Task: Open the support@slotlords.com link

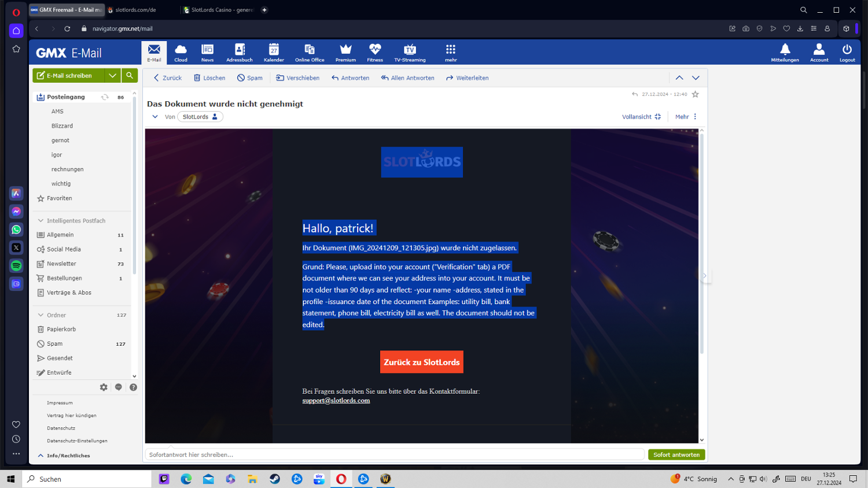Action: pos(336,401)
